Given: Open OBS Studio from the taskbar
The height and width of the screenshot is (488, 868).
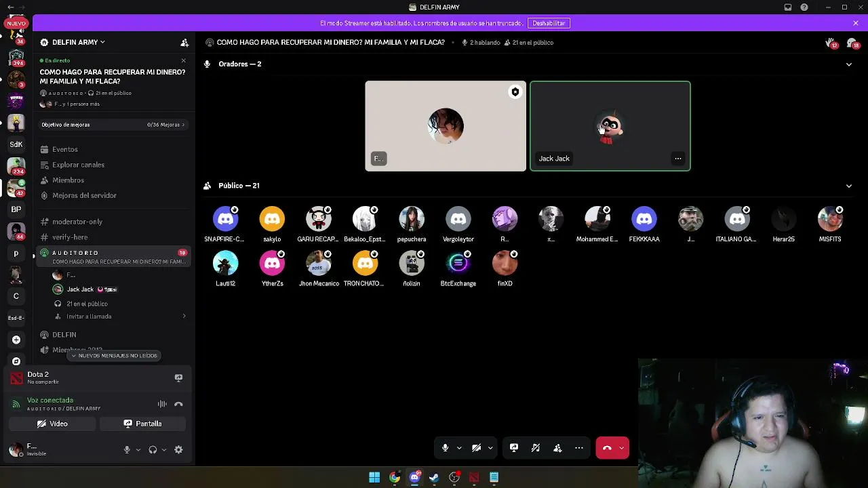Looking at the screenshot, I should click(x=454, y=478).
